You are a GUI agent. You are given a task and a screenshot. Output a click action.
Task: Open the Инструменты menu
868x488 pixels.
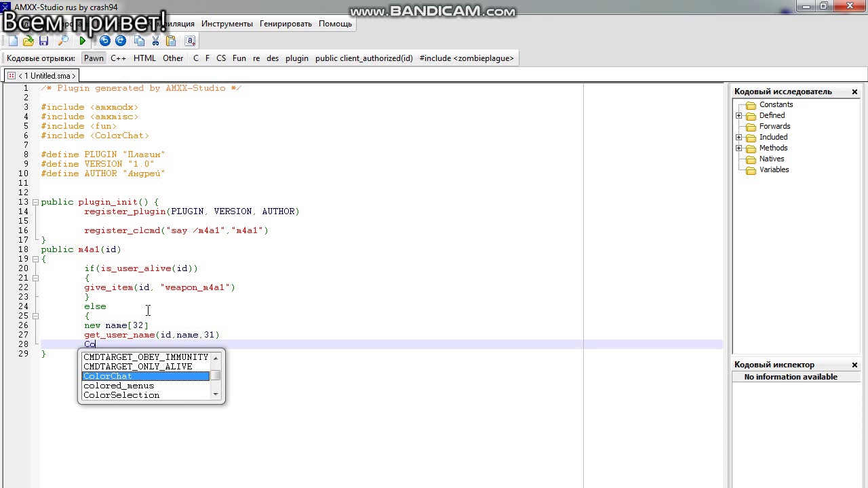(x=227, y=24)
